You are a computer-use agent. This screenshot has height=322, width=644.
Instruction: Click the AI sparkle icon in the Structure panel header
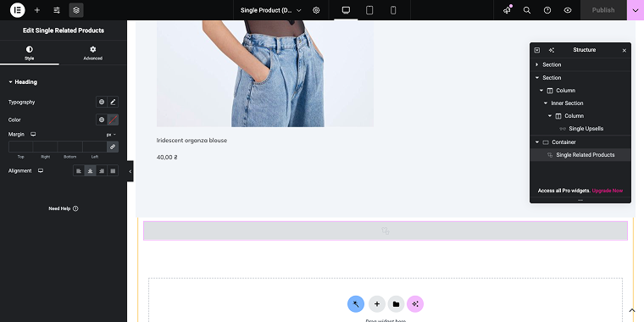[x=551, y=50]
